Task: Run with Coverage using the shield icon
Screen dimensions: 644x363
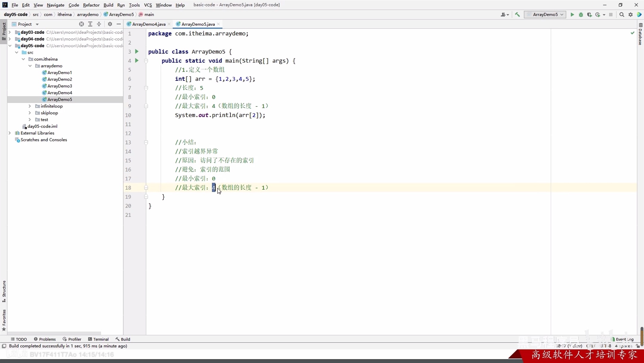Action: pyautogui.click(x=589, y=14)
